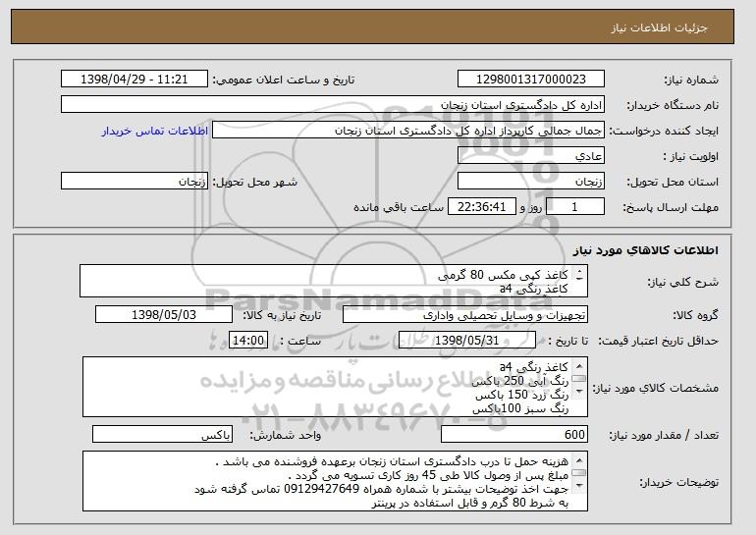Screen dimensions: 756x535
Task: Click up arrow of item specifications scrollbar
Action: click(579, 366)
